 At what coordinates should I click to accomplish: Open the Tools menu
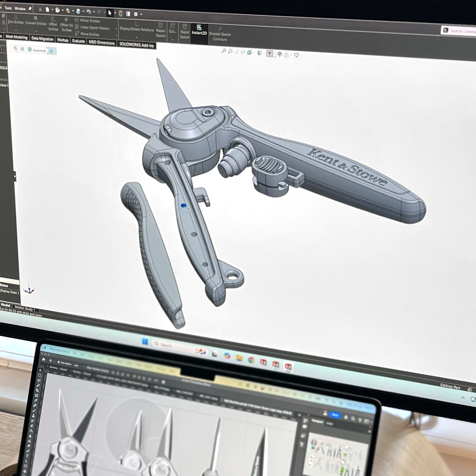[x=8, y=8]
